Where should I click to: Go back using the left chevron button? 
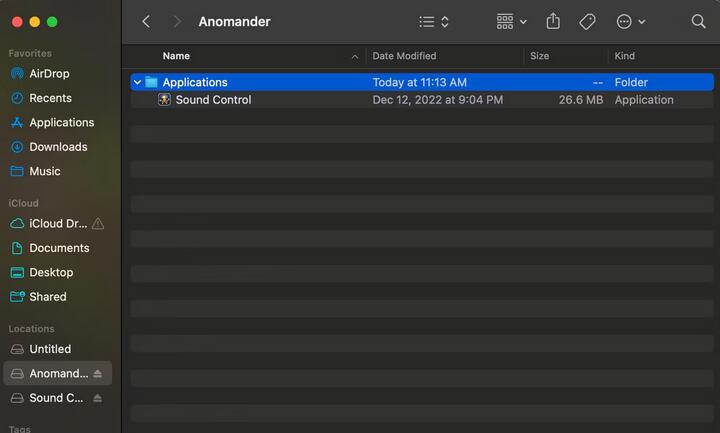pyautogui.click(x=146, y=22)
